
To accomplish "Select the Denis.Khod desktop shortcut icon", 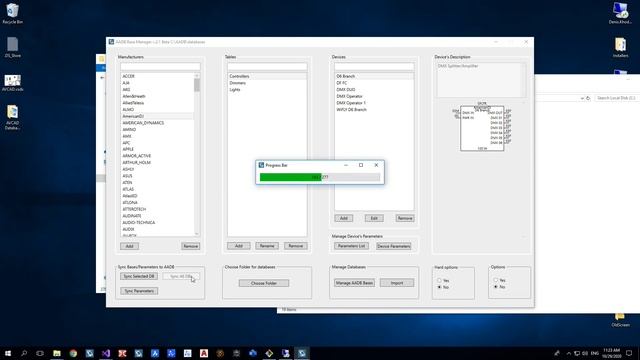I will (x=620, y=13).
